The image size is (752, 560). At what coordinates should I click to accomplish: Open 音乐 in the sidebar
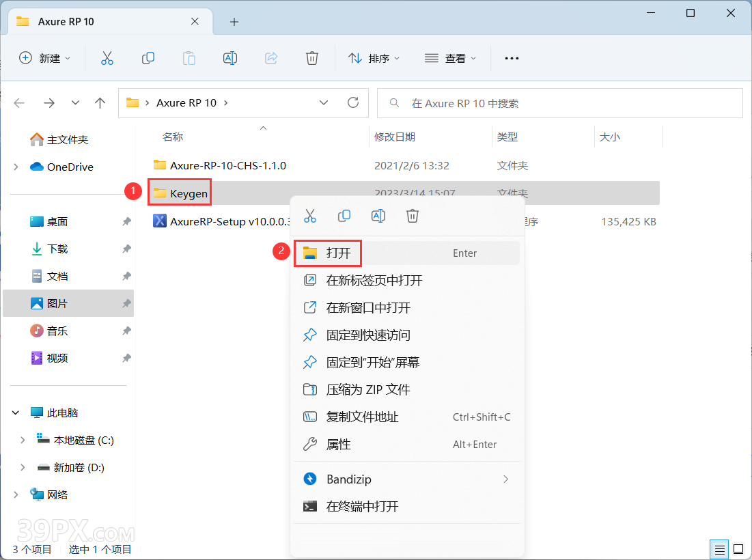point(49,331)
